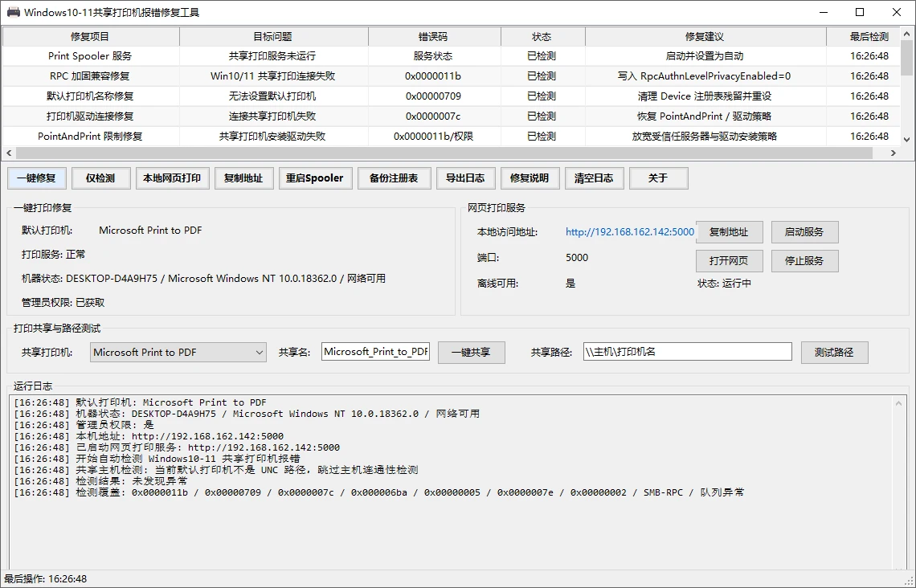Click the table horizontal scrollbar thumb
Viewport: 916px width, 588px height.
[x=444, y=153]
